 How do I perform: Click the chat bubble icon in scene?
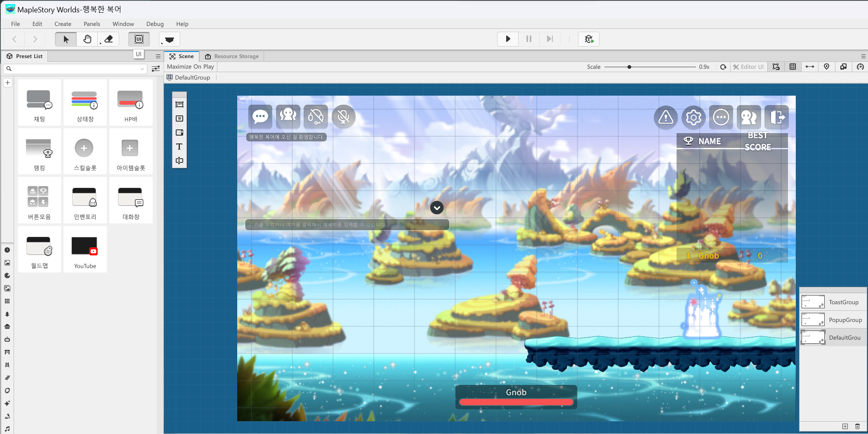pyautogui.click(x=260, y=117)
